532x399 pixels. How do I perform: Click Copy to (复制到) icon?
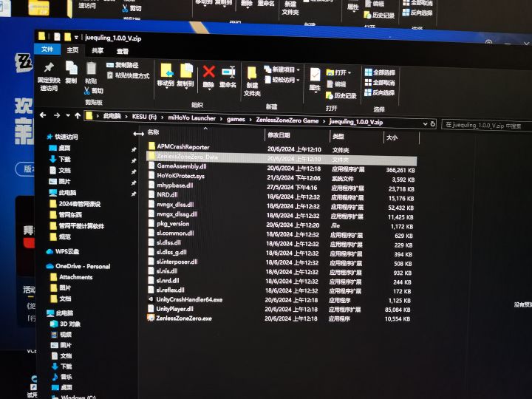click(185, 75)
